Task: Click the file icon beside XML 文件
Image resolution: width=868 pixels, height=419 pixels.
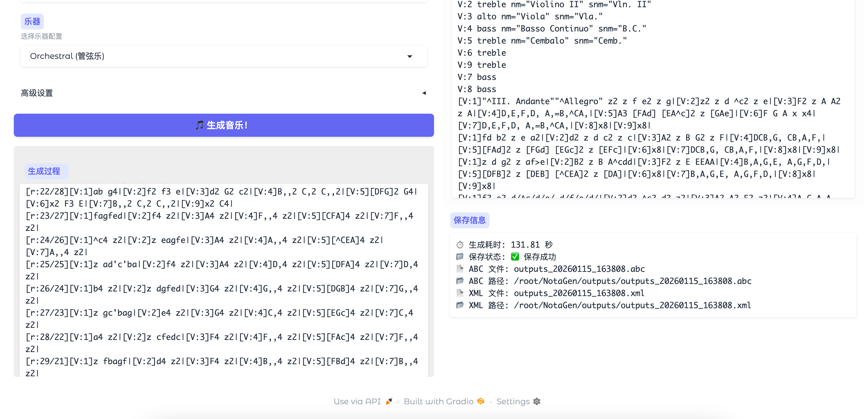Action: coord(460,293)
